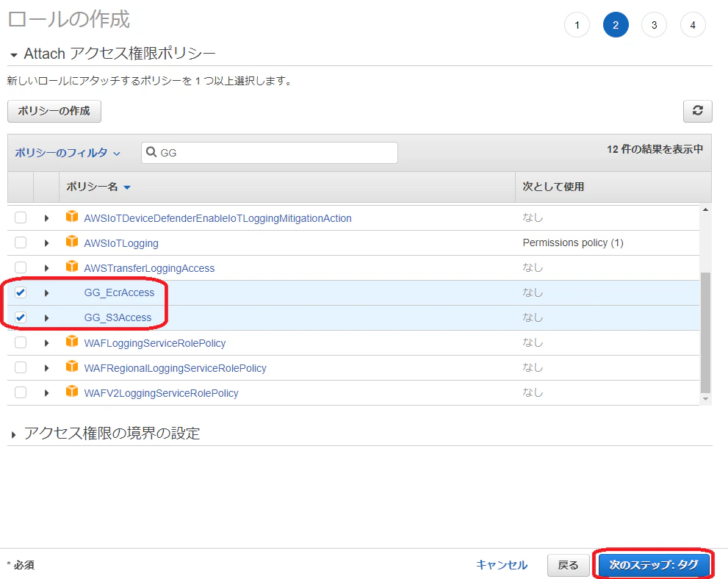Expand アクセス権限の境界の設定 section
This screenshot has height=579, width=728.
[13, 434]
